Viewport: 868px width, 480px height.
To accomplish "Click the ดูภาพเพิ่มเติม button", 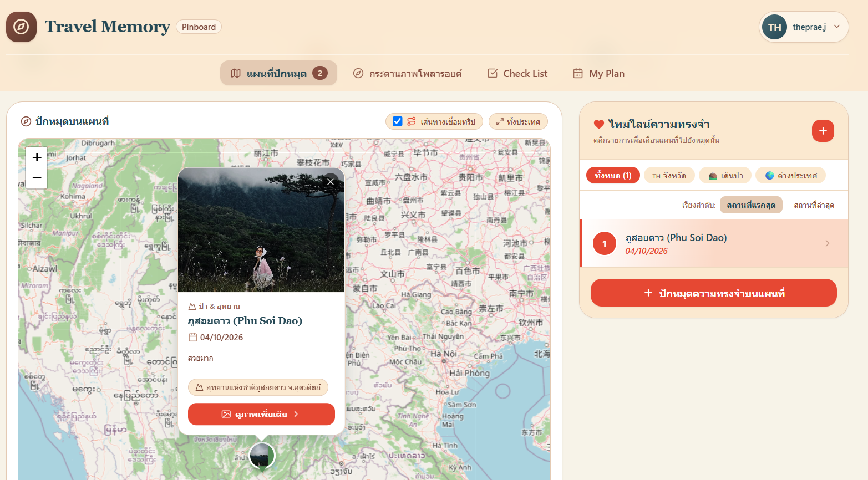I will point(261,414).
